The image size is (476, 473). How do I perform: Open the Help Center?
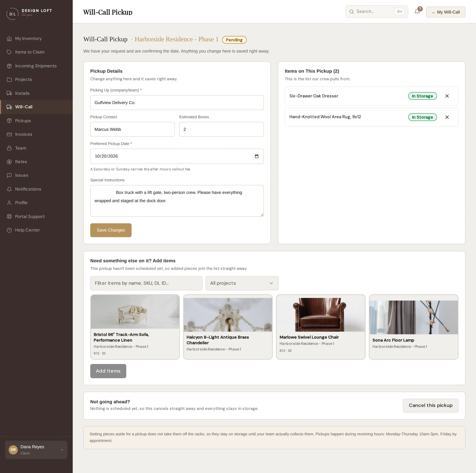pyautogui.click(x=37, y=230)
